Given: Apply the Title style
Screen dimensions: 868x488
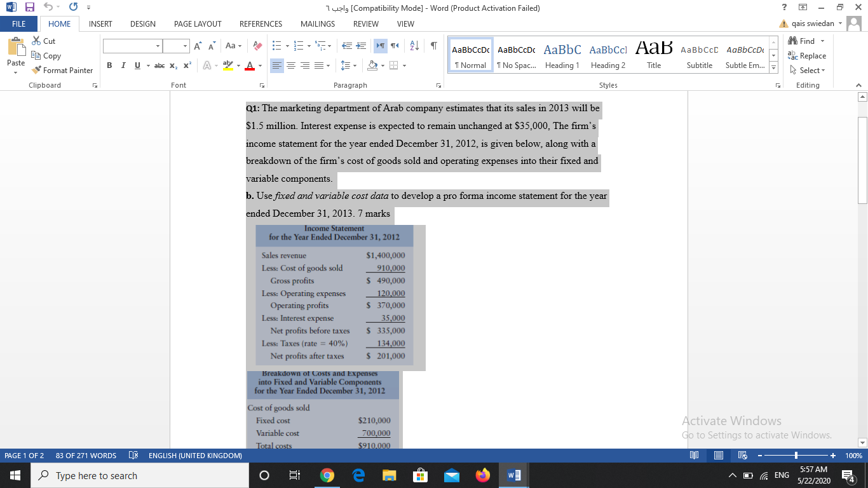Looking at the screenshot, I should (x=654, y=56).
